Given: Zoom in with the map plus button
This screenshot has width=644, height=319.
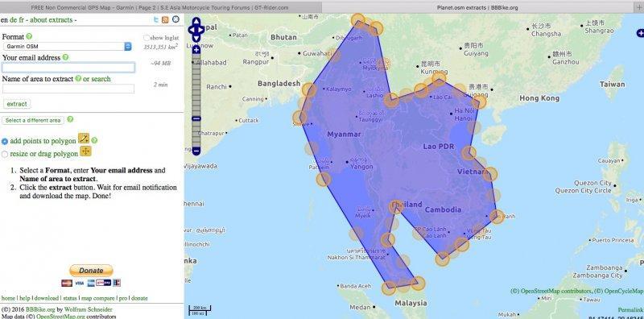Looking at the screenshot, I should pyautogui.click(x=196, y=50).
